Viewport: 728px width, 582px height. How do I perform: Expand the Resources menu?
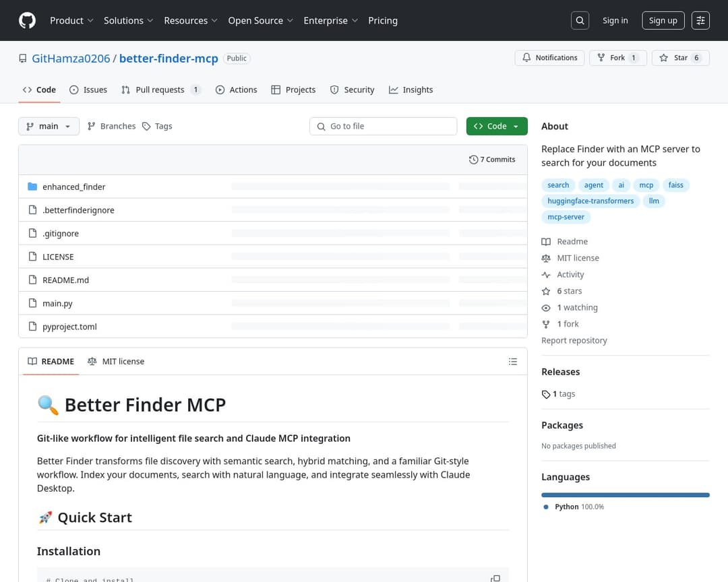[x=190, y=20]
